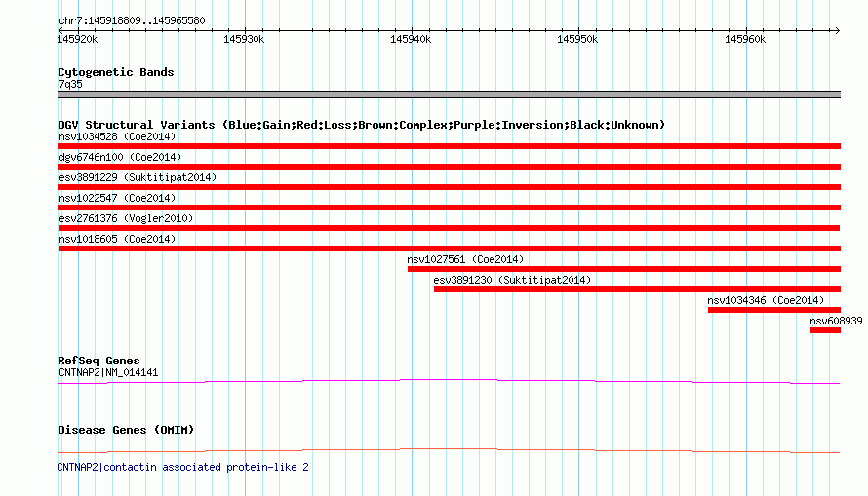Click the 145960k ruler position marker
Image resolution: width=868 pixels, height=496 pixels.
745,39
